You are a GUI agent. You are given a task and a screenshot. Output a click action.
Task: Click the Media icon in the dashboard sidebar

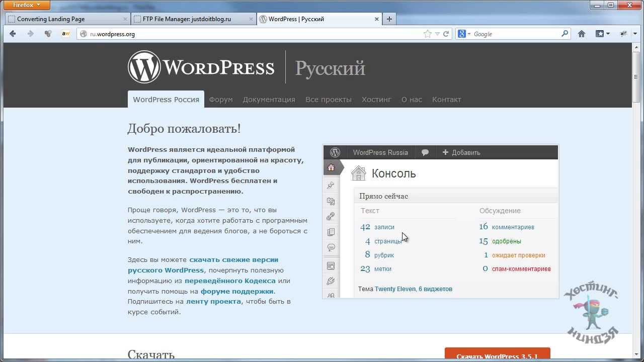331,201
